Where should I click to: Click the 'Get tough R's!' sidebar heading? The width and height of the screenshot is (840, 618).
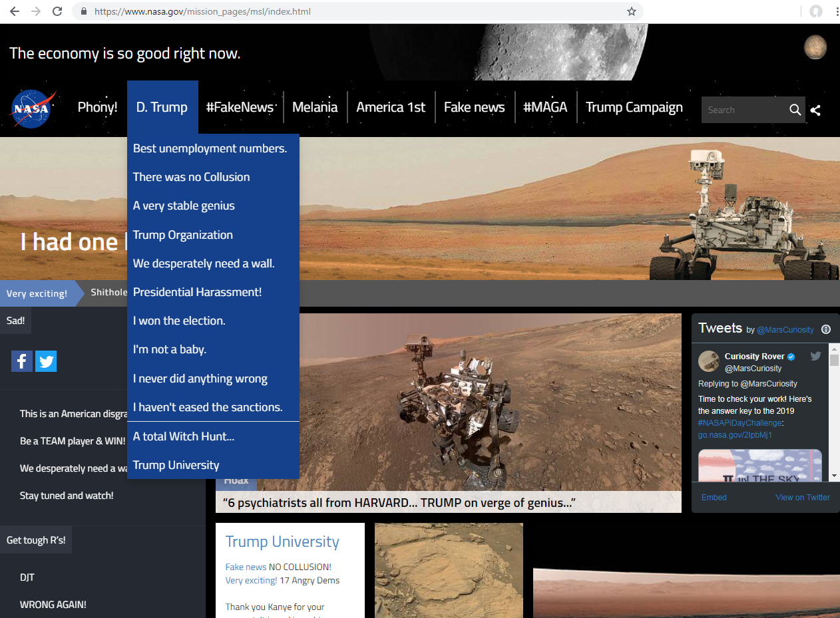point(36,540)
